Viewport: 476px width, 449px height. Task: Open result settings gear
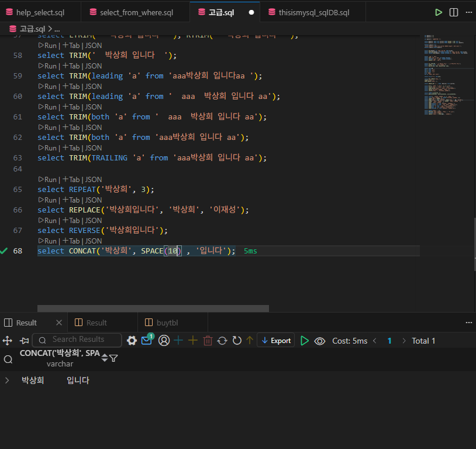(x=132, y=341)
